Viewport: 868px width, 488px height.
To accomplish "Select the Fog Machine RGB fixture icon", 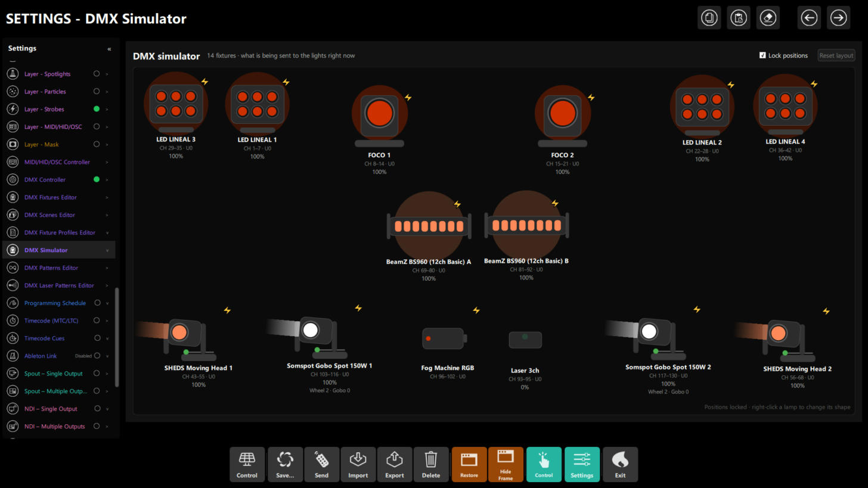I will click(444, 338).
